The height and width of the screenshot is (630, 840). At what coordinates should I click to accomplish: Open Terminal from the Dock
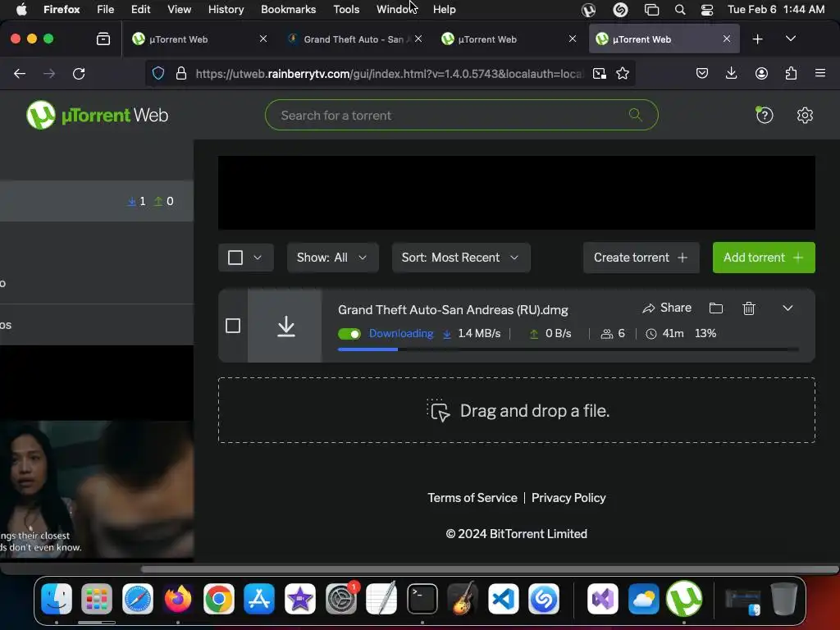point(422,598)
